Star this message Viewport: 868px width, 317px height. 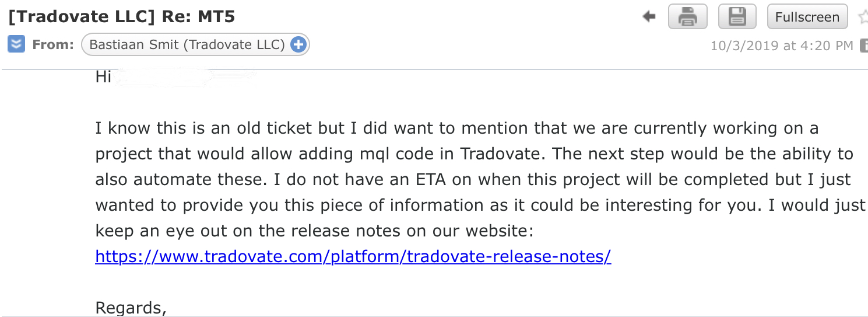pyautogui.click(x=863, y=17)
